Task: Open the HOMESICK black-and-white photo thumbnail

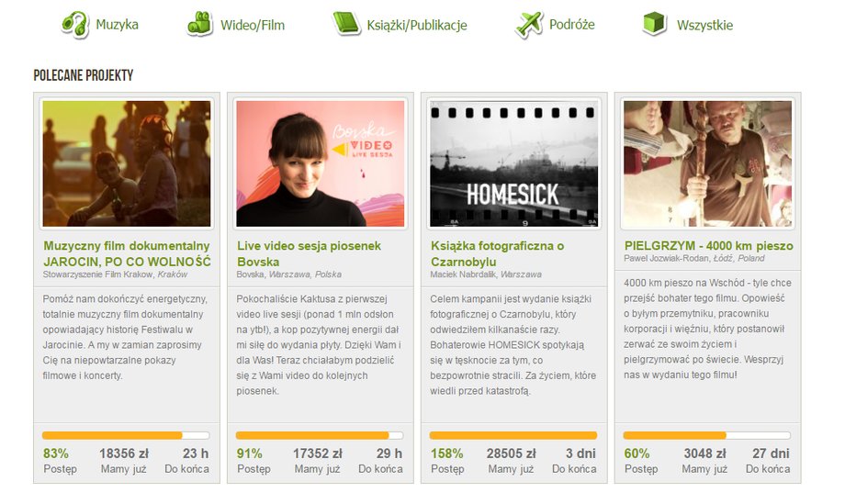Action: point(514,163)
